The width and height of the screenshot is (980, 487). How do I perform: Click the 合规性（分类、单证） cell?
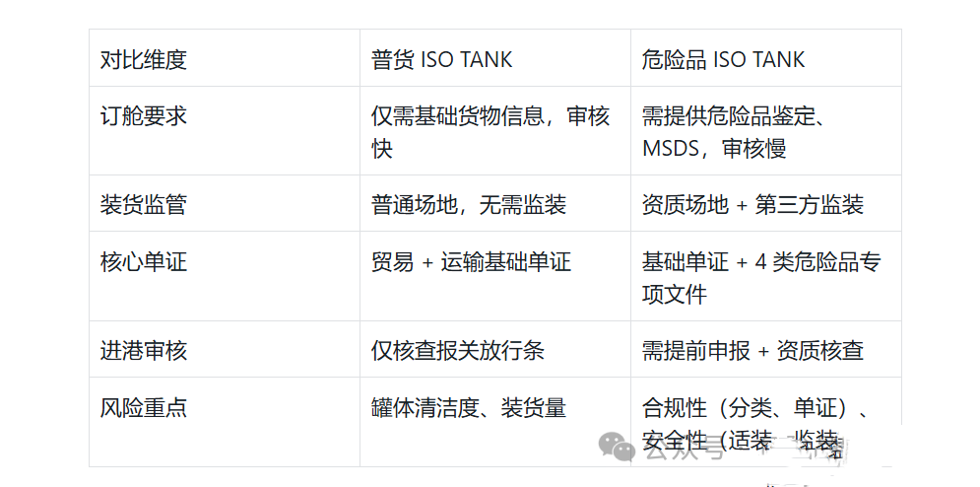click(x=754, y=408)
